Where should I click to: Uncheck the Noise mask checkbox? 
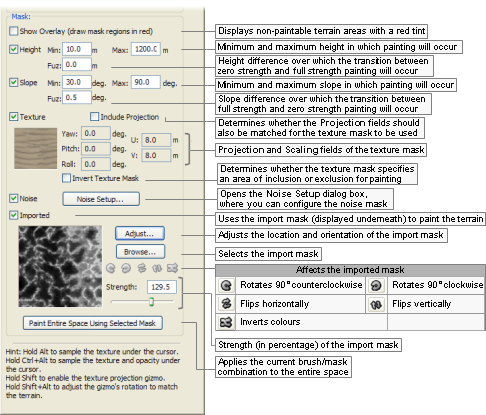click(14, 198)
